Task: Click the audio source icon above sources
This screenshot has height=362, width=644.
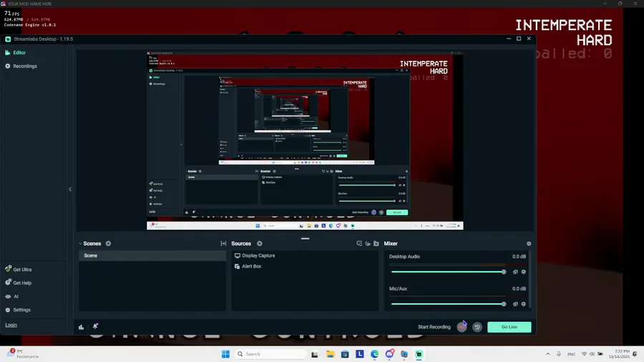Action: tap(368, 243)
